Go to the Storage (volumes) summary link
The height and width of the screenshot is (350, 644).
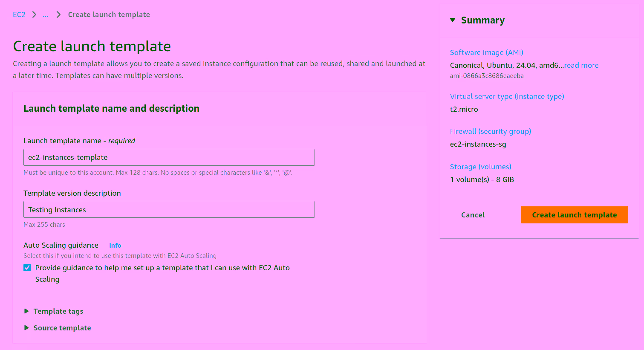click(x=480, y=167)
